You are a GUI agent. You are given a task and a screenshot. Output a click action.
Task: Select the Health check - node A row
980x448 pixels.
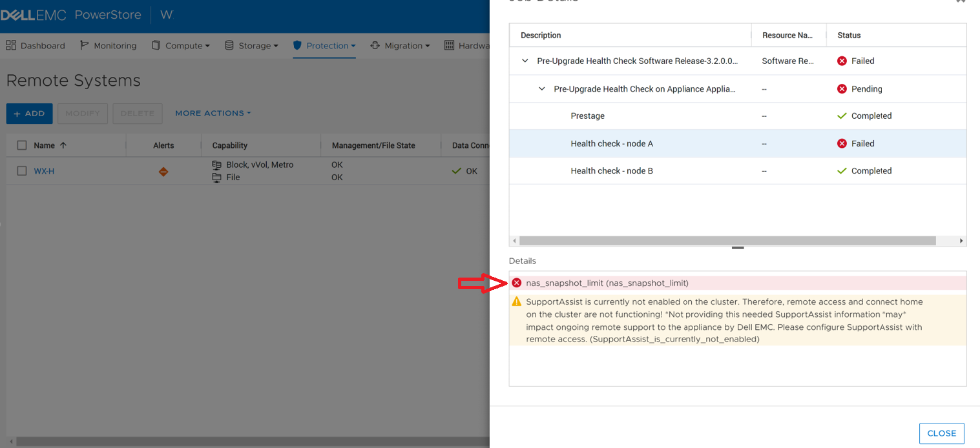point(738,143)
